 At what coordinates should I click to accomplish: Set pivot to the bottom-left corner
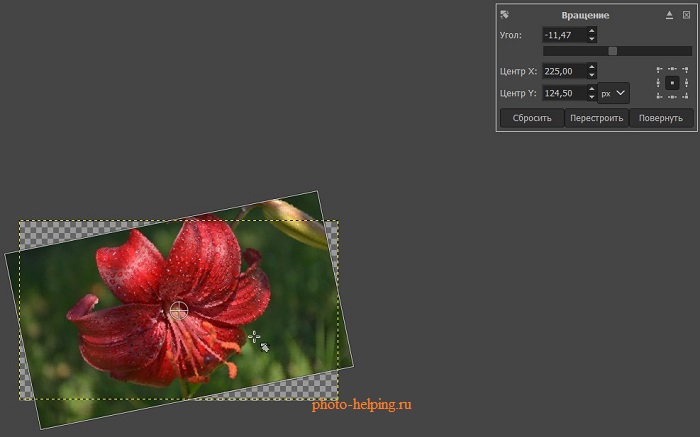[659, 96]
